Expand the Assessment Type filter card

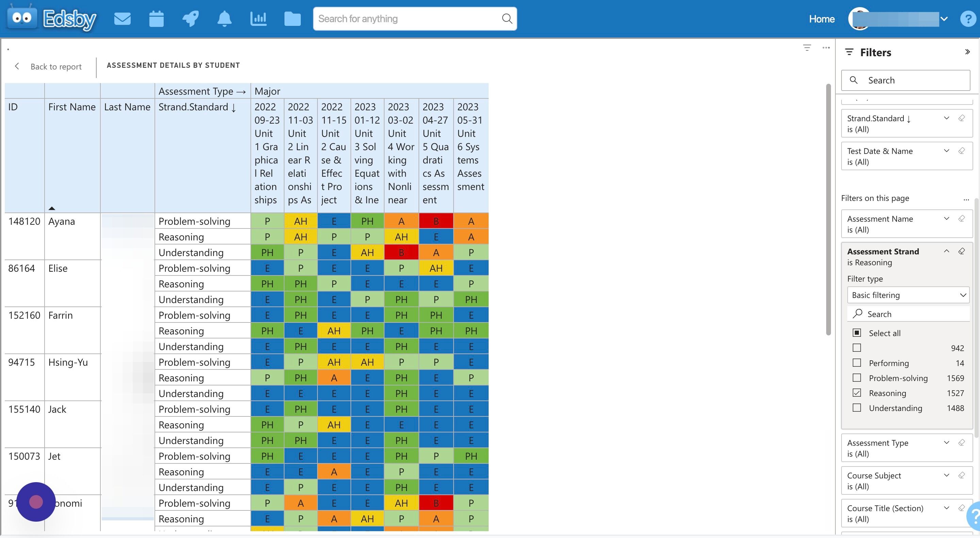(x=947, y=443)
